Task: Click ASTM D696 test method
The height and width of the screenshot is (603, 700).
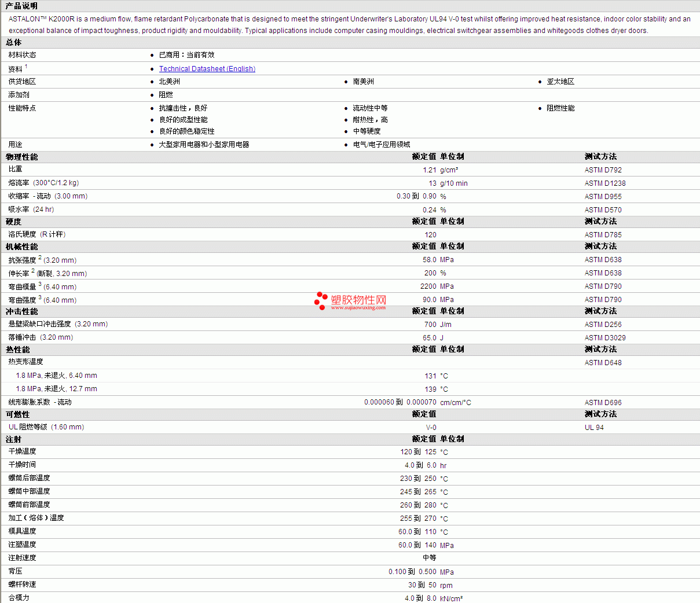Action: pyautogui.click(x=603, y=403)
